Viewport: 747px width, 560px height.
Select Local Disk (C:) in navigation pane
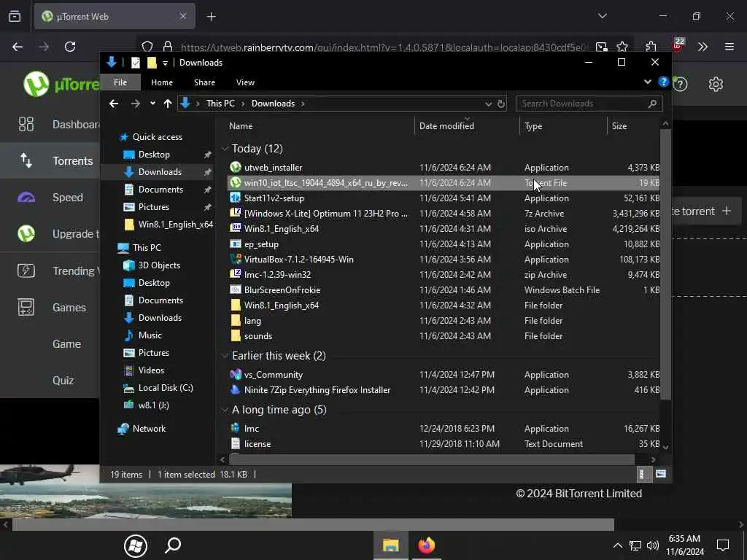(x=166, y=388)
